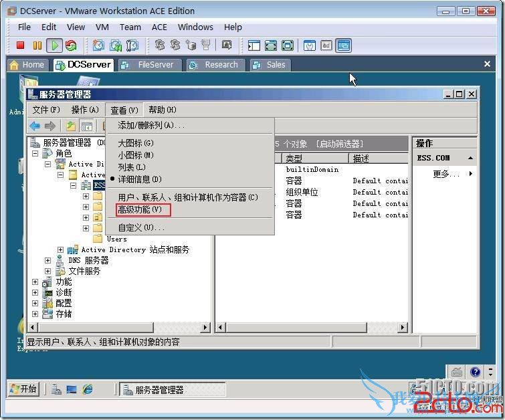Switch to the Home tab
The width and height of the screenshot is (505, 420).
pos(27,65)
